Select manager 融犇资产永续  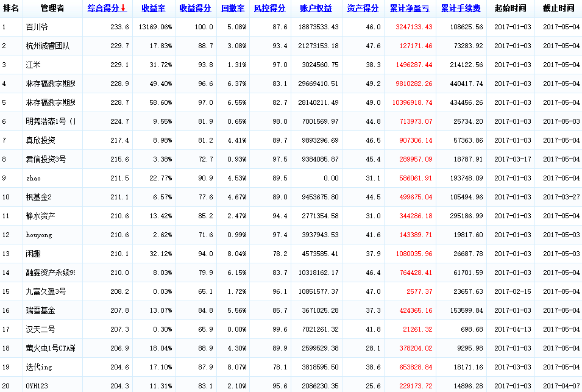pos(51,273)
